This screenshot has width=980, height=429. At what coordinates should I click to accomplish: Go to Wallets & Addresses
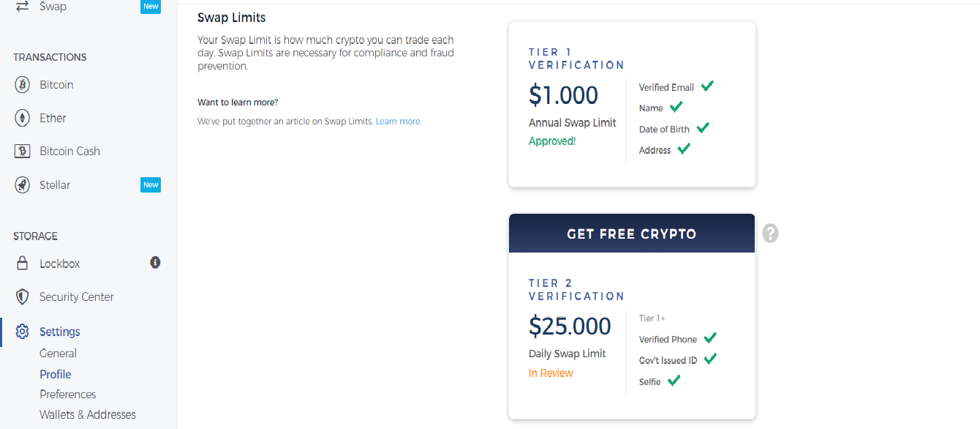coord(88,414)
